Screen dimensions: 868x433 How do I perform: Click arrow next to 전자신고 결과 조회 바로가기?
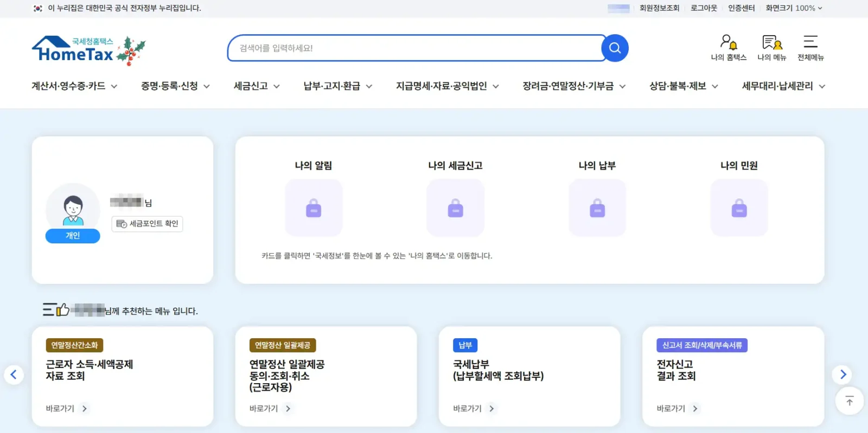[x=695, y=409]
